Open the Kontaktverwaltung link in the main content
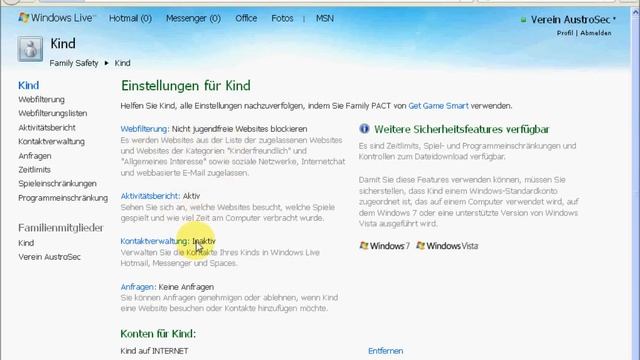 click(x=154, y=241)
